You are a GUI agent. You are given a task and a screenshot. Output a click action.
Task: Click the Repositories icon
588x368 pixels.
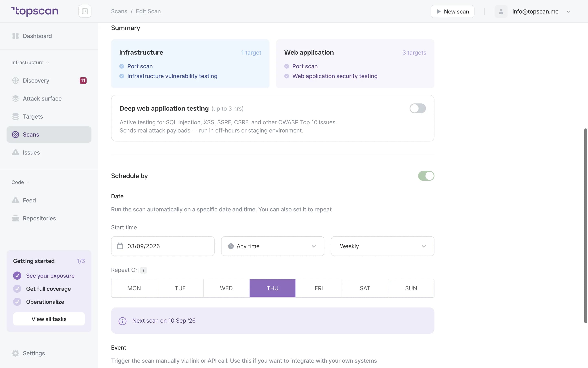[x=15, y=218]
